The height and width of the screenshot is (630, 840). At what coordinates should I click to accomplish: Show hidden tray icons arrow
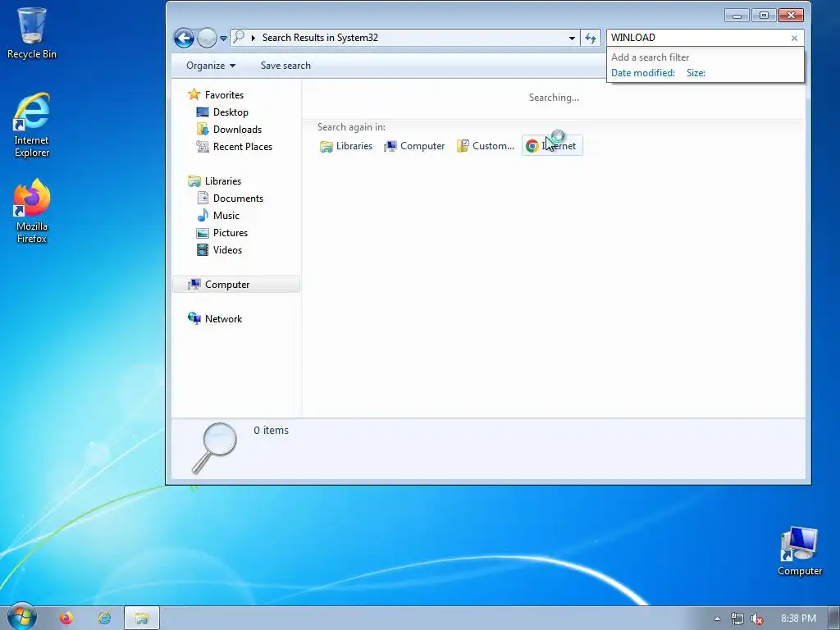(717, 619)
